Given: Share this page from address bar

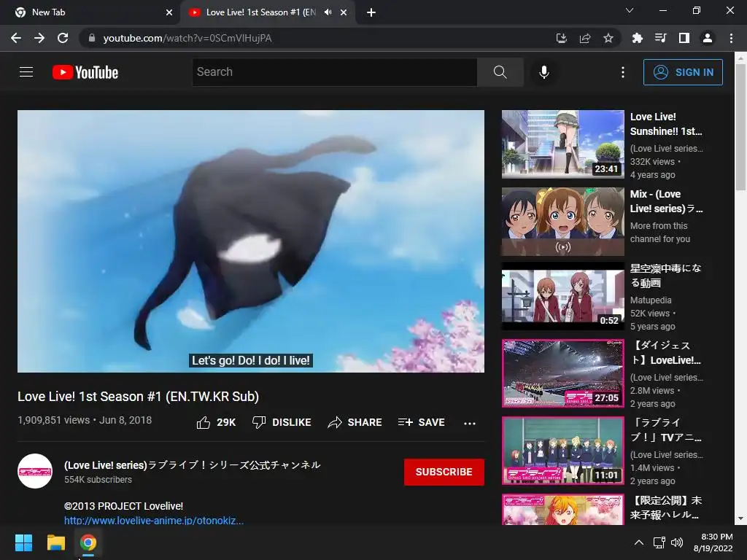Looking at the screenshot, I should tap(585, 38).
